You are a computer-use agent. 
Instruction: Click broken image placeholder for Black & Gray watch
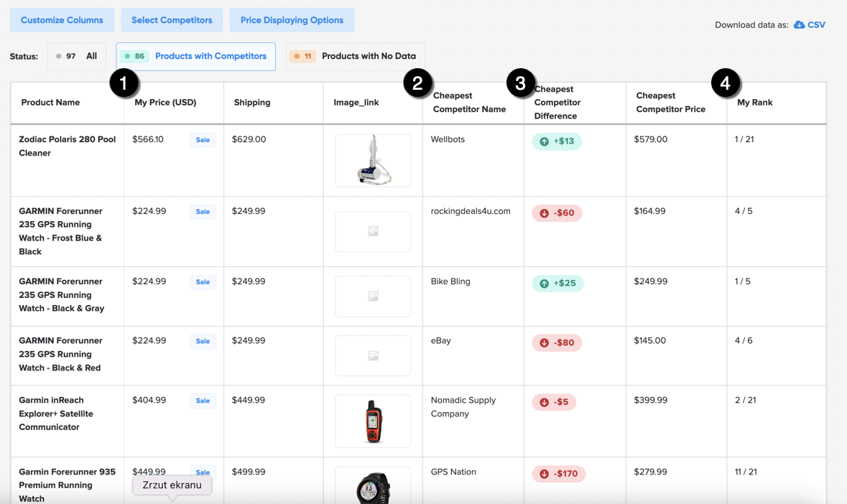(373, 297)
